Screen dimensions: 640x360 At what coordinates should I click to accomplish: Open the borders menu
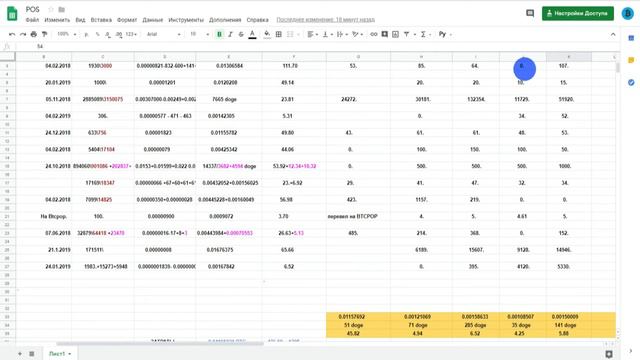point(279,34)
